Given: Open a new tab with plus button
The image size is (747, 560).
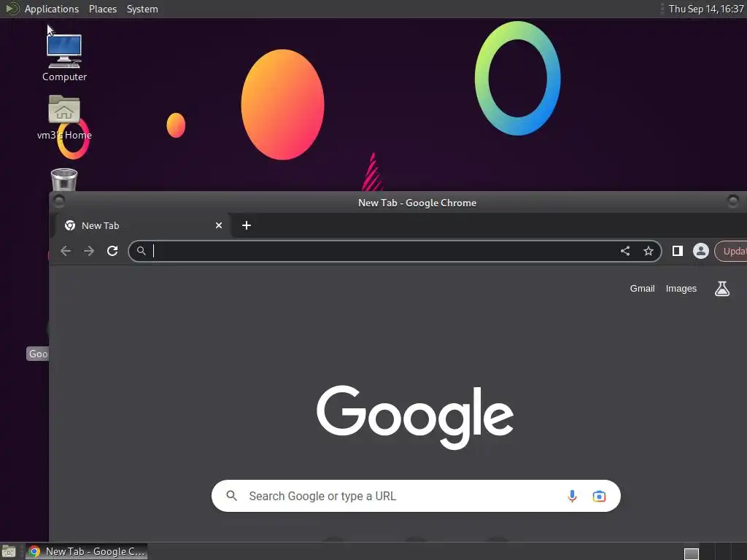Looking at the screenshot, I should click(247, 225).
